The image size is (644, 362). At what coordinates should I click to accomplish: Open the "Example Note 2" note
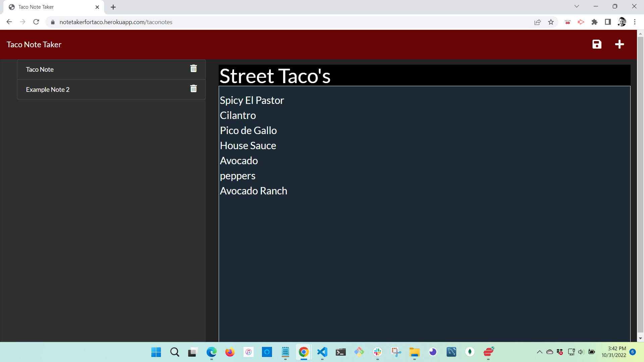47,89
